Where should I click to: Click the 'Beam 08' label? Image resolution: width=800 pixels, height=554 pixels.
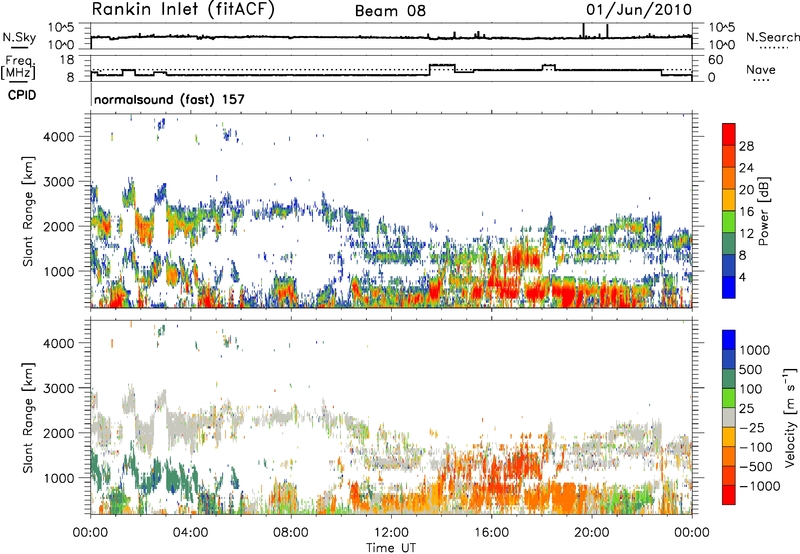[390, 11]
